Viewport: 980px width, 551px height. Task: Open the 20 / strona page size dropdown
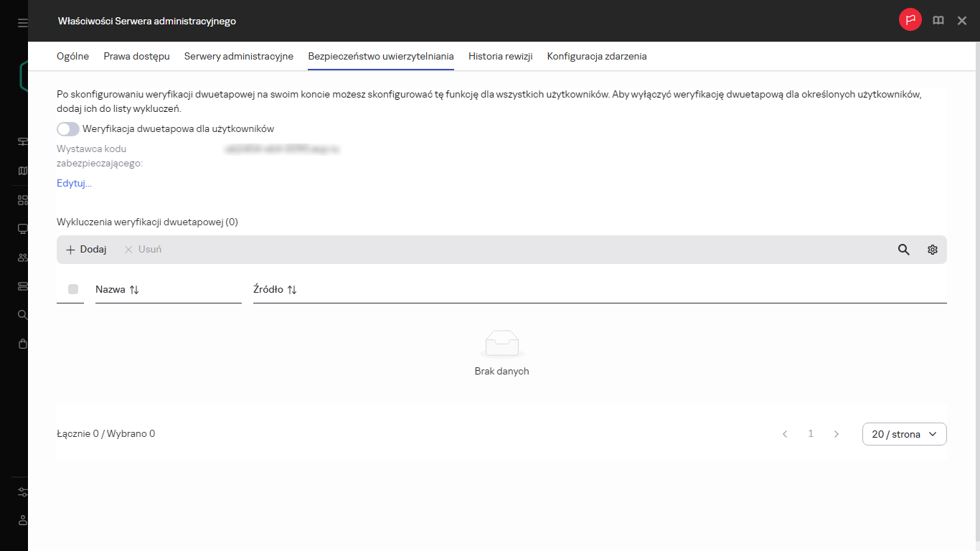[x=904, y=434]
